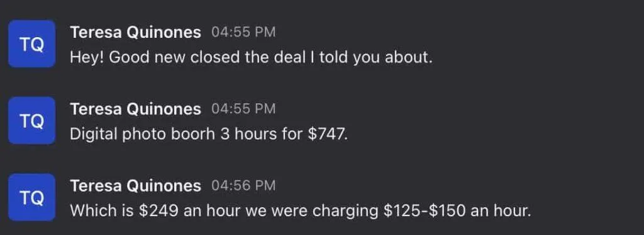This screenshot has width=644, height=235.
Task: Click Teresa Quinones name above the photo booth message
Action: click(136, 109)
